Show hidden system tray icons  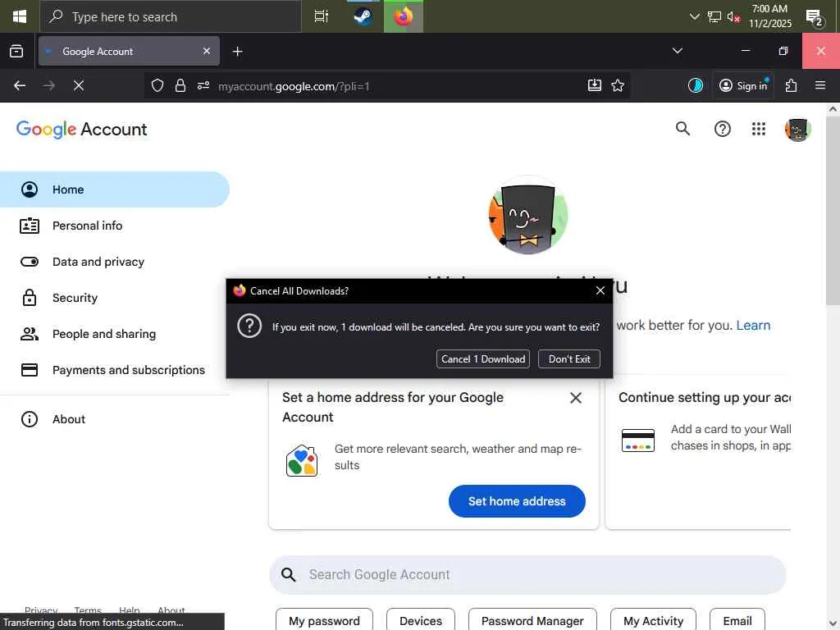coord(694,16)
